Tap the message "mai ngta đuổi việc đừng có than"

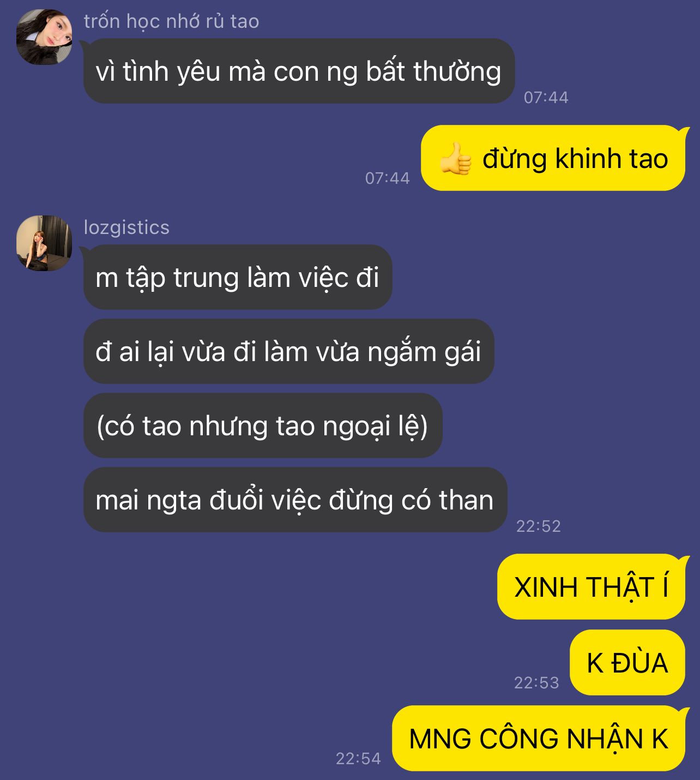point(295,500)
